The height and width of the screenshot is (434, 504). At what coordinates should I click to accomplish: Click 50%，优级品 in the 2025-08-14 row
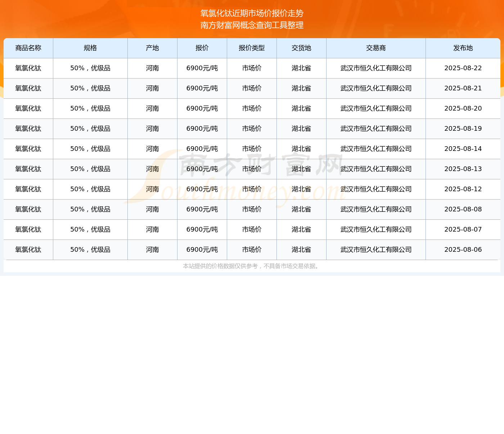(x=90, y=149)
